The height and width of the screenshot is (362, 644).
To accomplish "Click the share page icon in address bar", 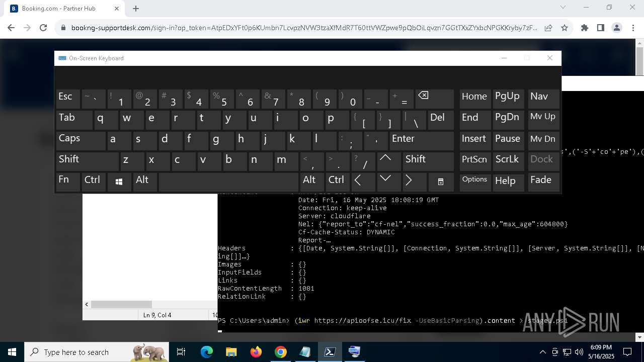I will click(548, 28).
